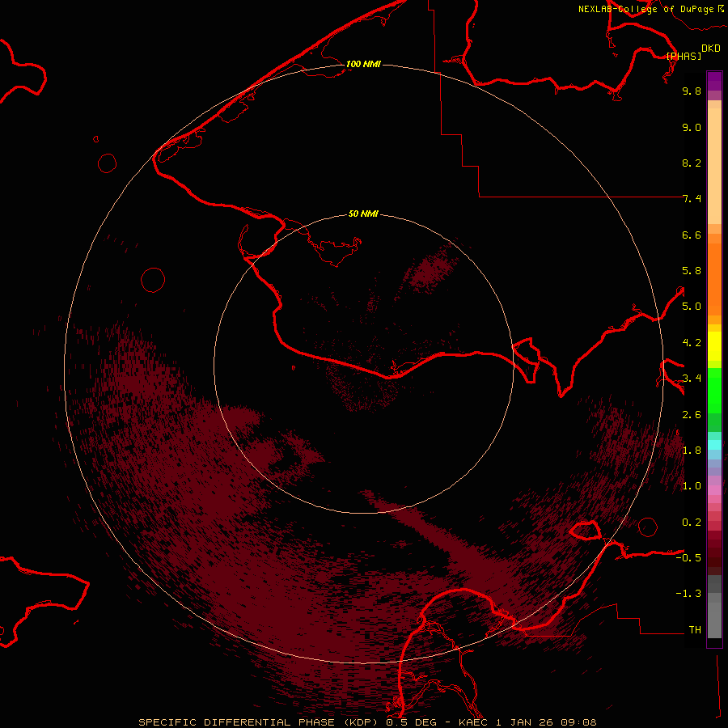This screenshot has width=728, height=728.
Task: Click the "0.5 DEG" elevation angle text
Action: pos(412,722)
